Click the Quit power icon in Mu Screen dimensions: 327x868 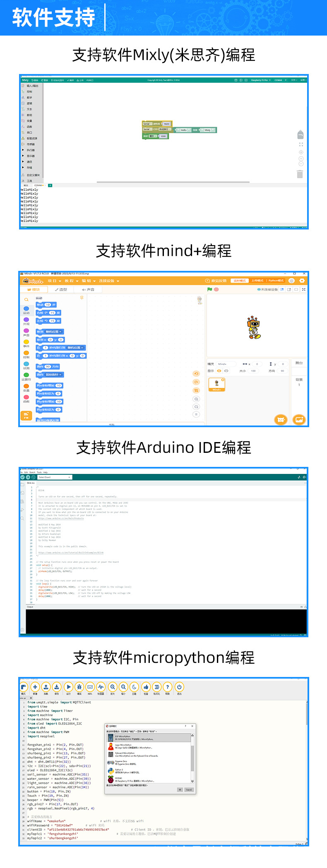[x=179, y=687]
